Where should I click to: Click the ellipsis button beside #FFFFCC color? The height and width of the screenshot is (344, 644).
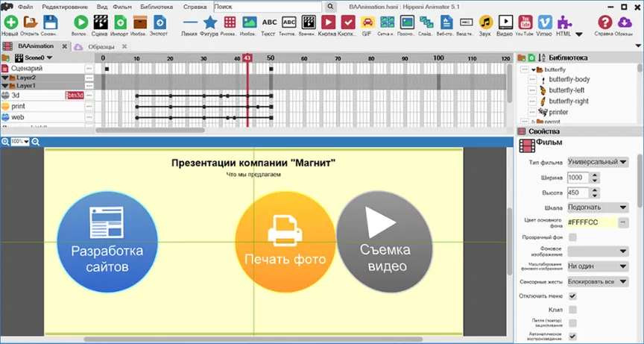pyautogui.click(x=623, y=222)
